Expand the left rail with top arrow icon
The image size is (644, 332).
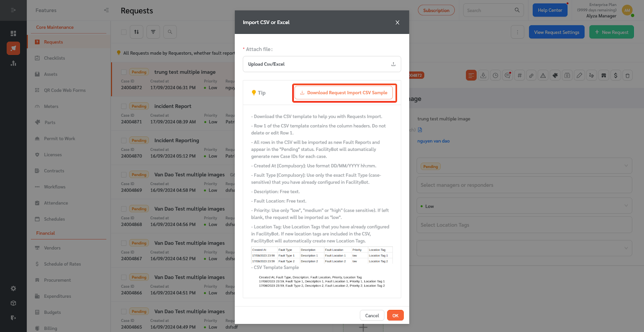click(x=13, y=10)
